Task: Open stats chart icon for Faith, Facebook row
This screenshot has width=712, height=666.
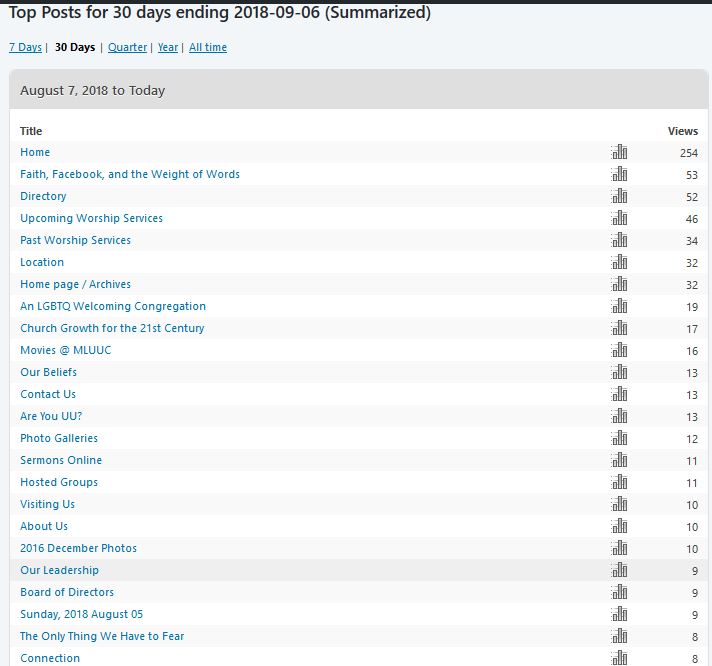Action: click(x=619, y=174)
